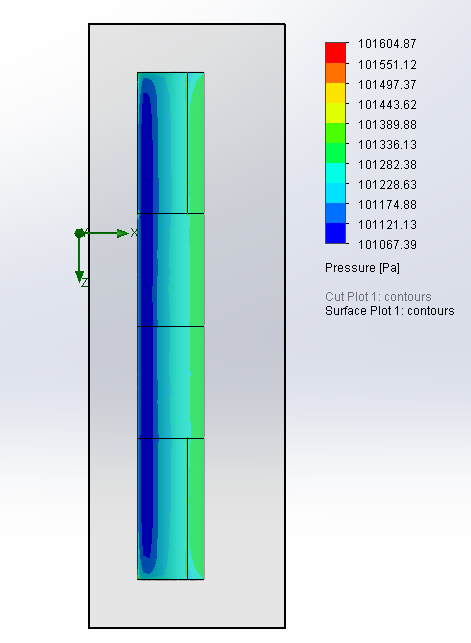Viewport: 471px width, 643px height.
Task: Select Surface Plot 1: contours label
Action: 389,311
